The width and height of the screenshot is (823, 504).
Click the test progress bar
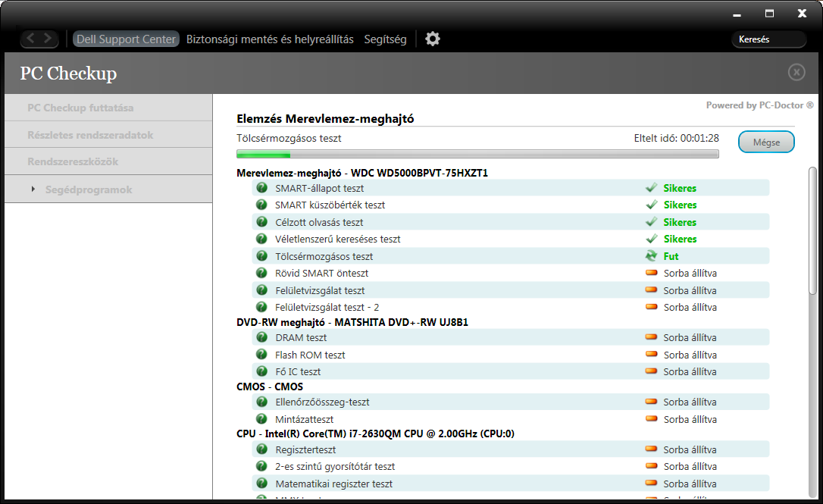pos(477,155)
